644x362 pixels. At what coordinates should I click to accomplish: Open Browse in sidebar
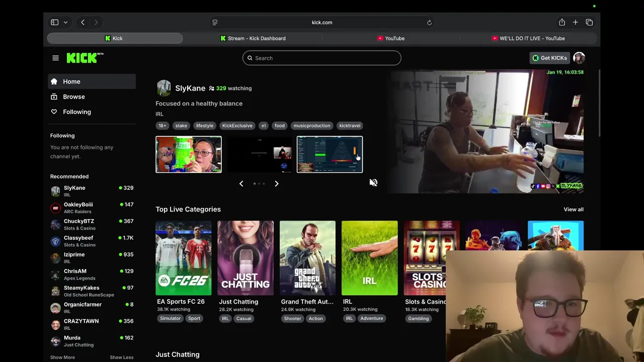click(x=92, y=97)
